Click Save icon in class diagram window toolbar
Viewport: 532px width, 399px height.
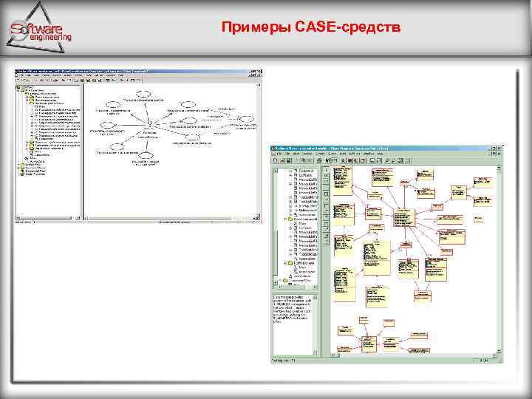tap(288, 160)
